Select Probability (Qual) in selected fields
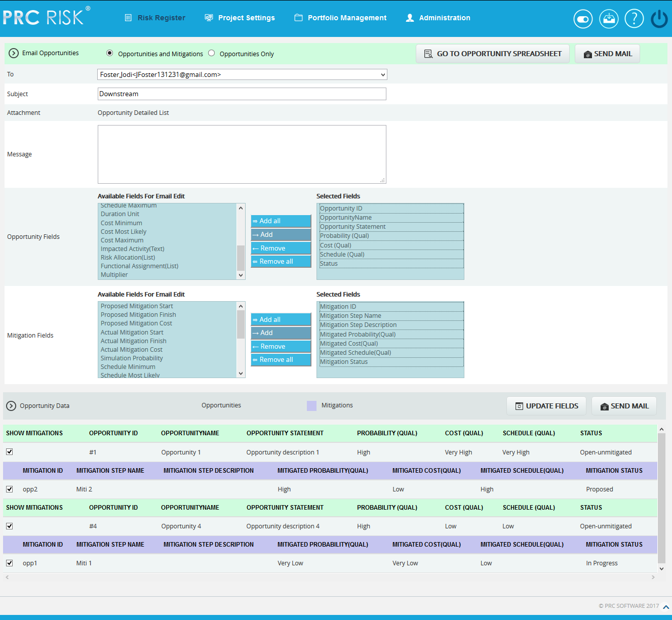The height and width of the screenshot is (620, 672). (x=390, y=236)
